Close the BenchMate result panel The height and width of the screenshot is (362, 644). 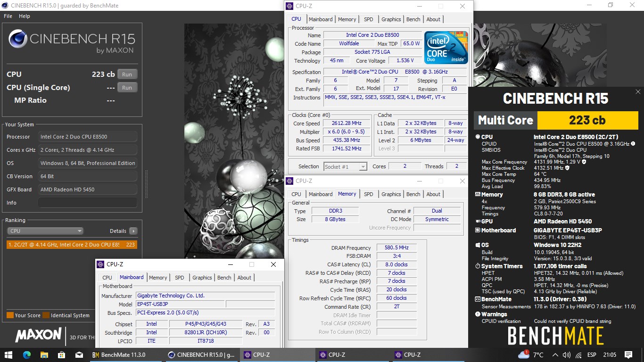pos(638,92)
